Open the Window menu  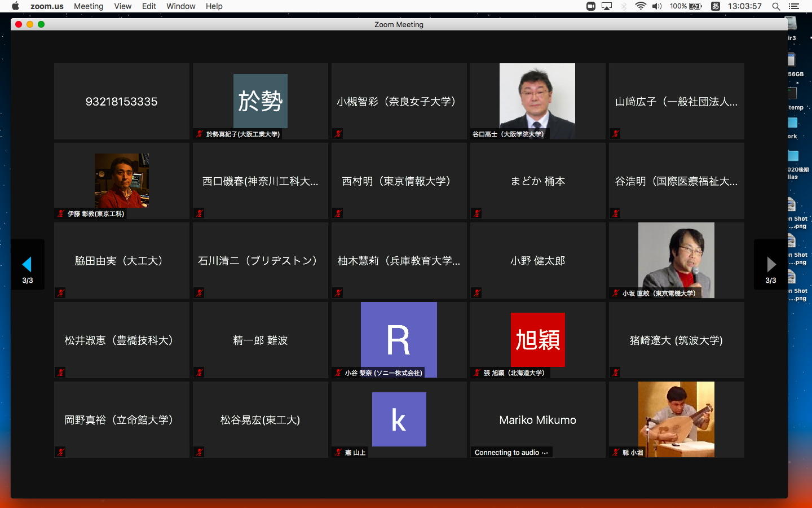point(181,6)
